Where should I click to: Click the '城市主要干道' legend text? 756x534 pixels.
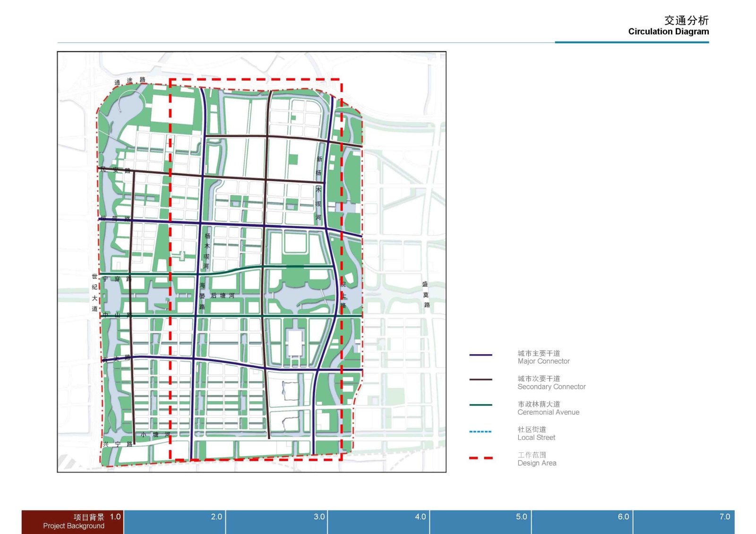pos(539,353)
